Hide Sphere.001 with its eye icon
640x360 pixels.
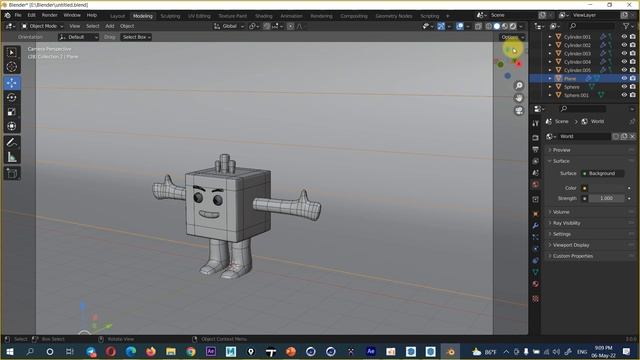click(624, 95)
